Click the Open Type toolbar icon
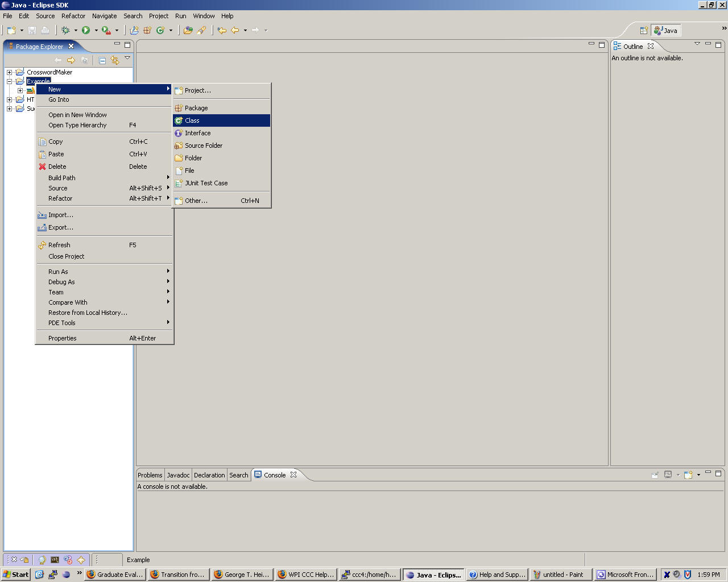 [x=188, y=30]
